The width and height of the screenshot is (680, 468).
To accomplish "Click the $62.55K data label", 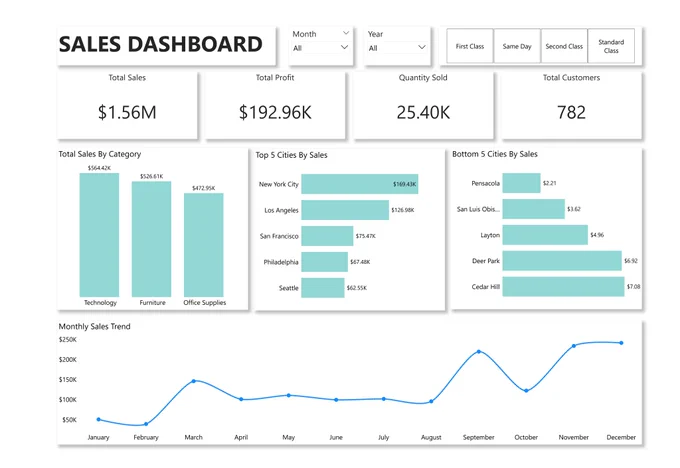I will [357, 288].
